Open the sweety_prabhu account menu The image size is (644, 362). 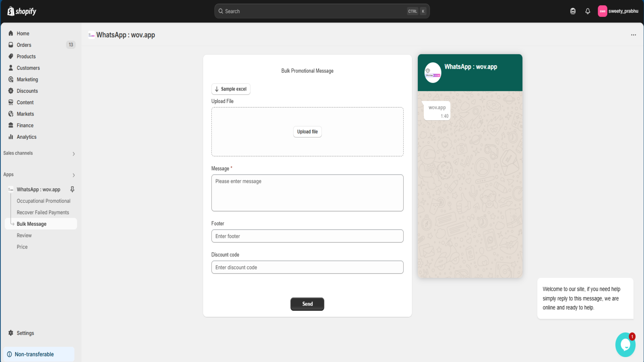(618, 11)
